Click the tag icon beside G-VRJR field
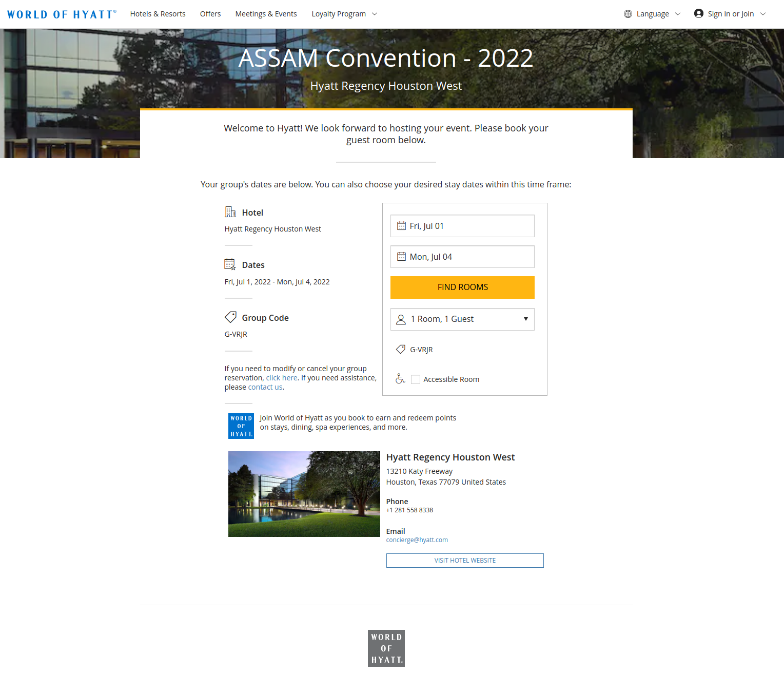The width and height of the screenshot is (784, 673). tap(401, 349)
